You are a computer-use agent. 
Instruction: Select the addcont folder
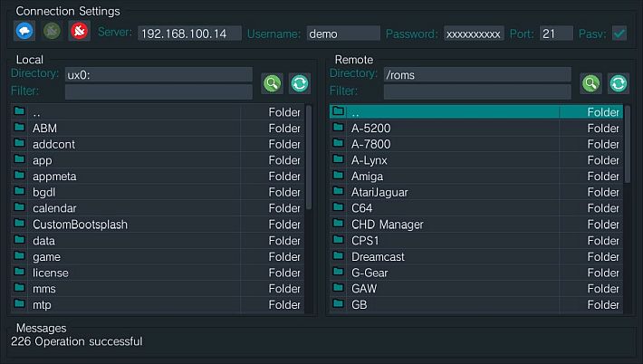[x=158, y=144]
